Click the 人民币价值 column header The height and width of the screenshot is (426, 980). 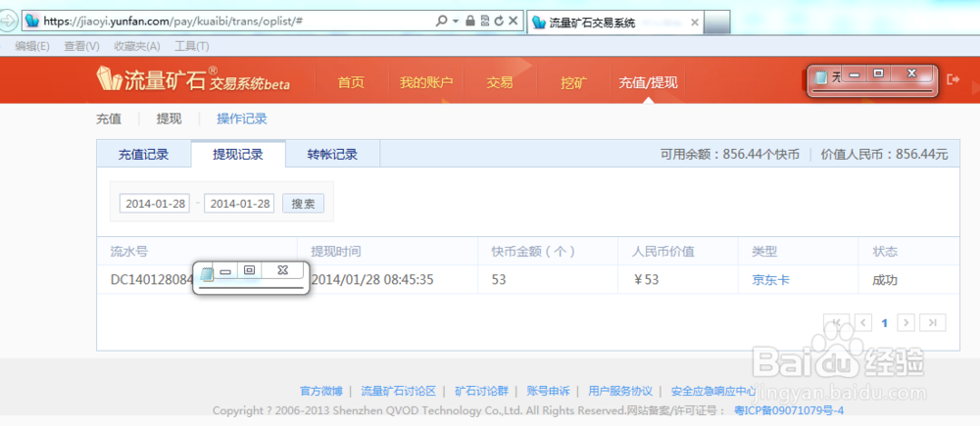pos(663,252)
